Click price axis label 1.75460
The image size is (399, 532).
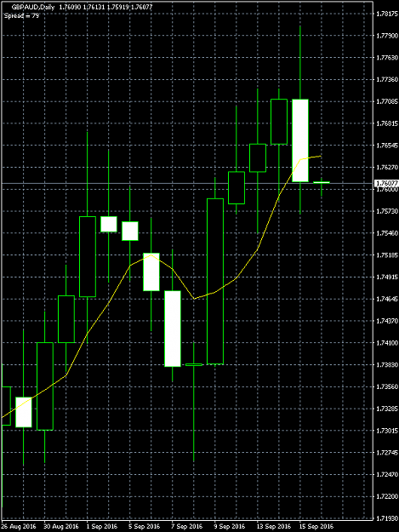[x=387, y=233]
